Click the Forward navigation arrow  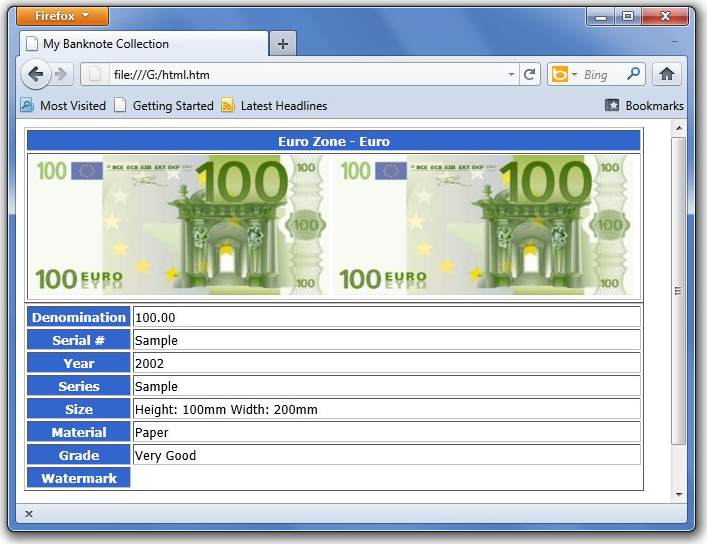pos(61,74)
